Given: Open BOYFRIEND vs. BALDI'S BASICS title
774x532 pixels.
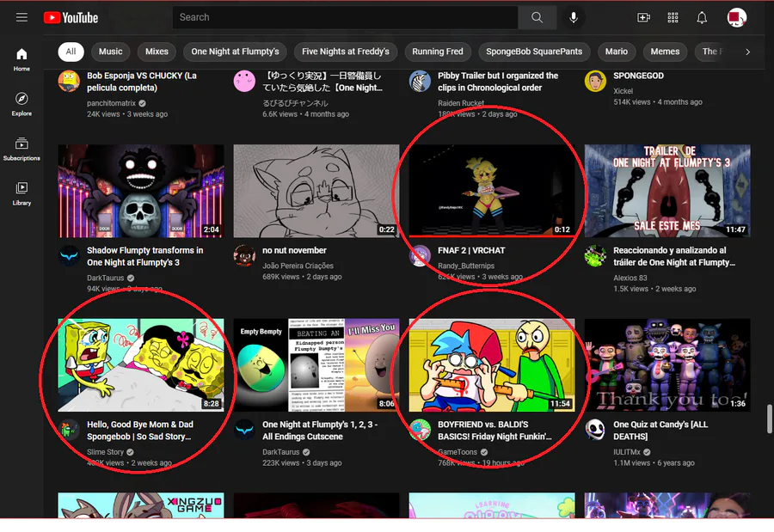Looking at the screenshot, I should click(494, 431).
